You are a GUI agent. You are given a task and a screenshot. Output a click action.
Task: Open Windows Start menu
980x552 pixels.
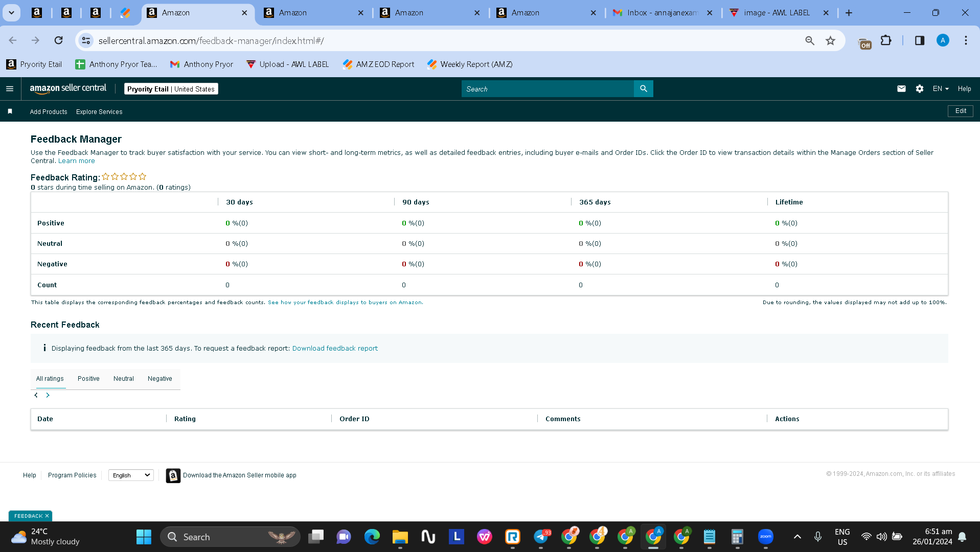coord(144,537)
